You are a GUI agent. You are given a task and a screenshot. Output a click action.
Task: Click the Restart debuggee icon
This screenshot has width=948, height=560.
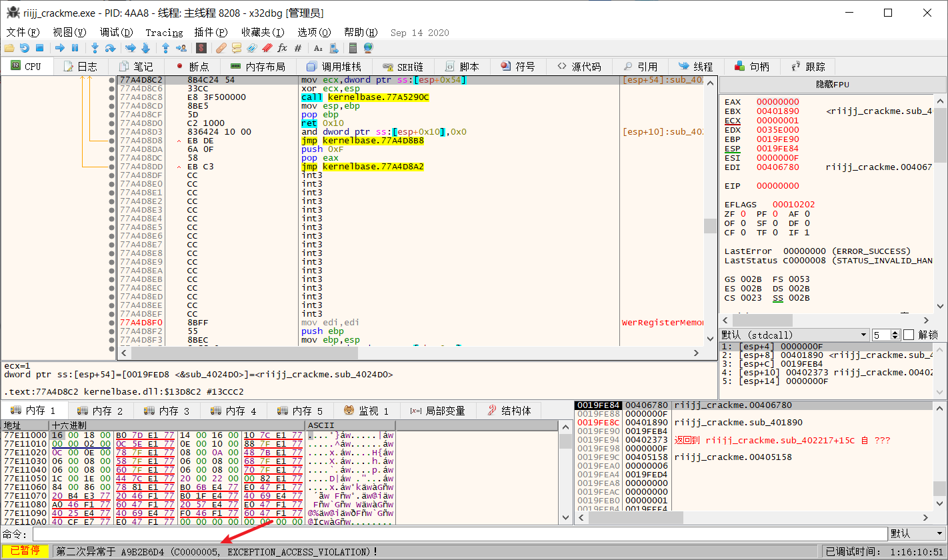click(x=25, y=48)
